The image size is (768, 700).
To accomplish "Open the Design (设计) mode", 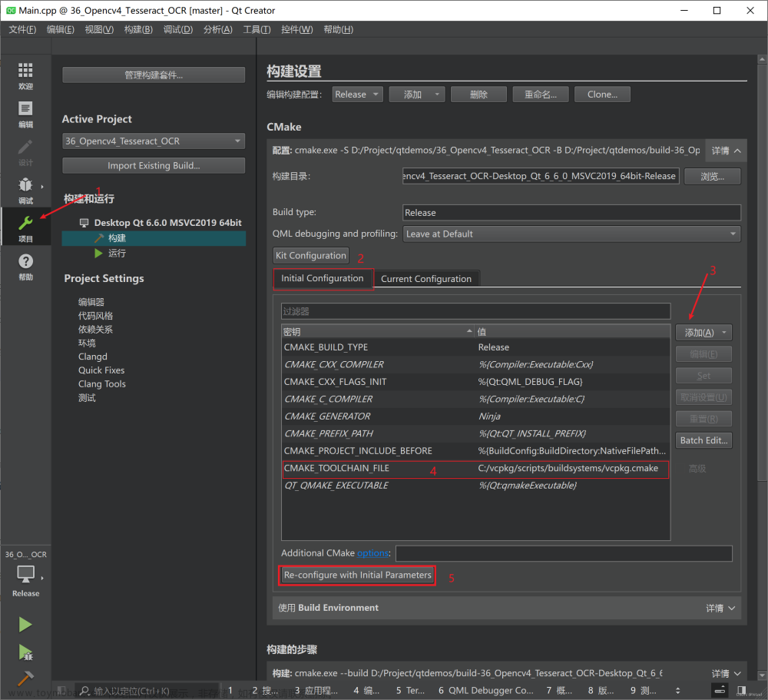I will pyautogui.click(x=25, y=152).
